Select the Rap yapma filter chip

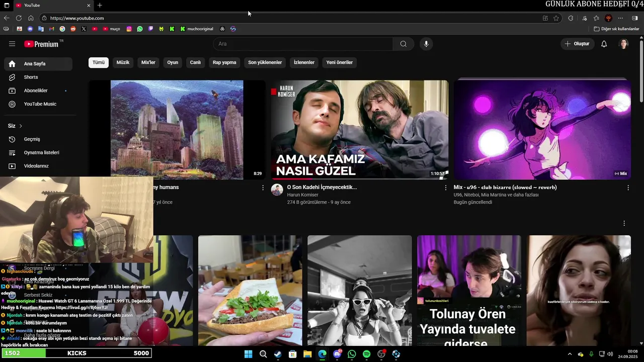coord(224,62)
